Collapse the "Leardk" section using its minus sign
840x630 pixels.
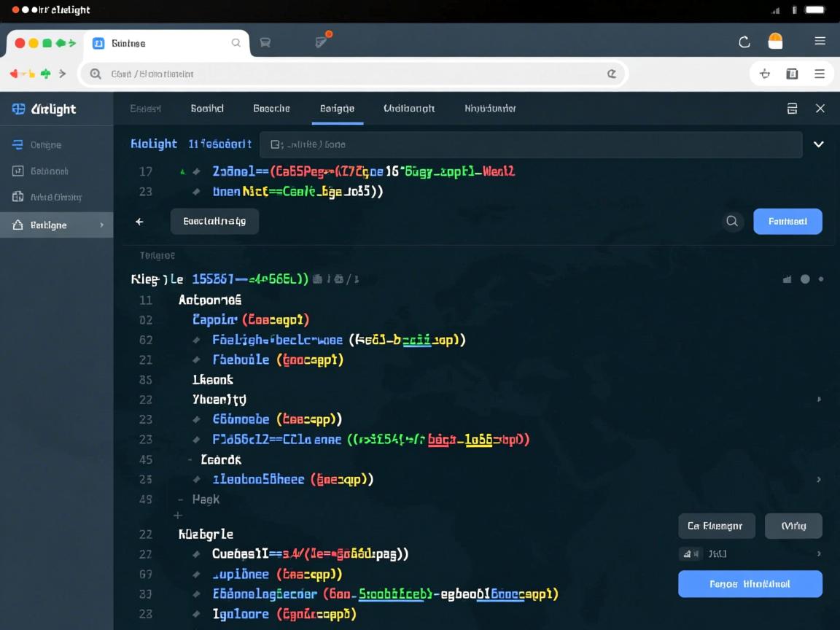point(190,460)
